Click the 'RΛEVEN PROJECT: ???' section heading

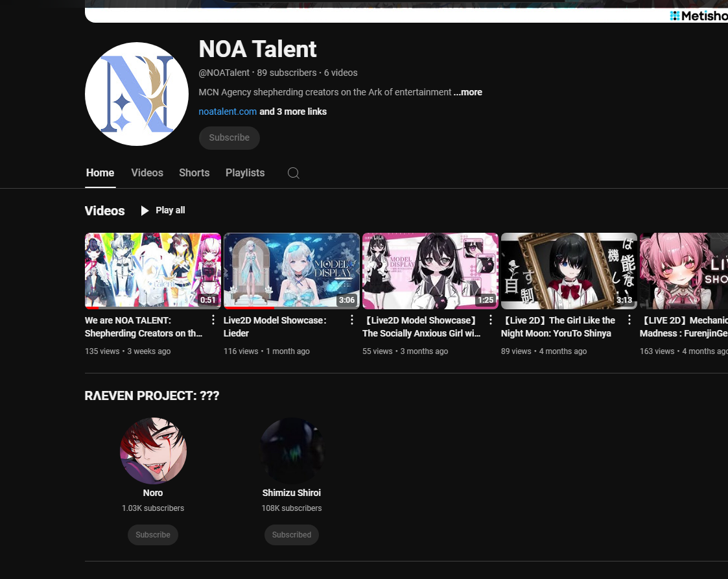pos(152,396)
